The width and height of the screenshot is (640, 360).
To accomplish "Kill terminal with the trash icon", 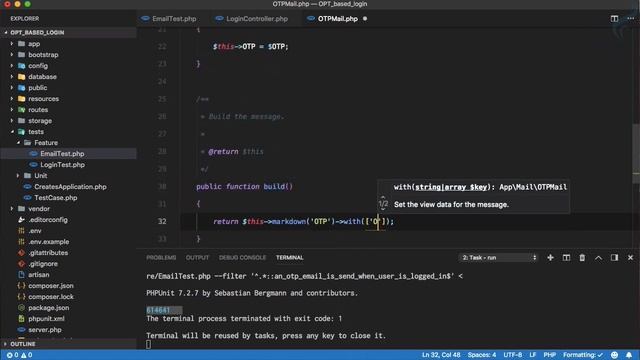I will tap(582, 258).
